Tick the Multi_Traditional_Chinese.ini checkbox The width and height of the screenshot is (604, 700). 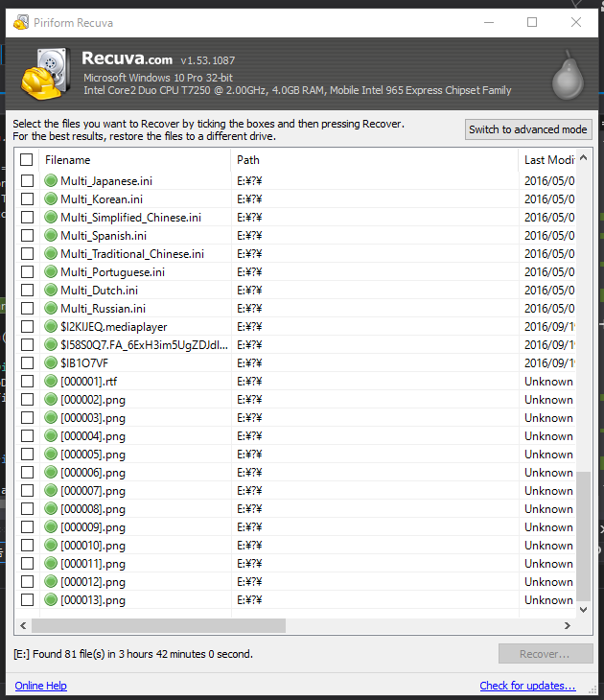pyautogui.click(x=27, y=253)
